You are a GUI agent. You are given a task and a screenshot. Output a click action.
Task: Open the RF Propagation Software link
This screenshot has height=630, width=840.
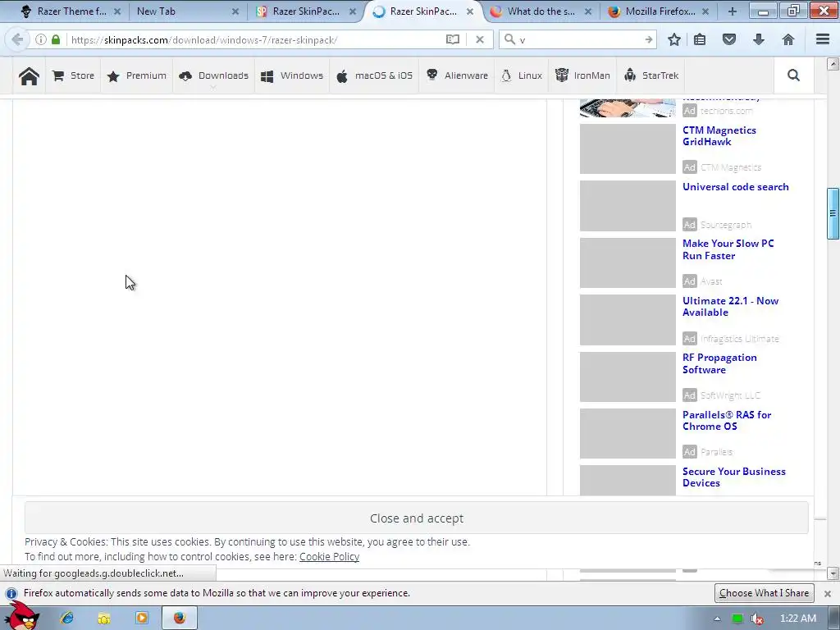point(719,363)
